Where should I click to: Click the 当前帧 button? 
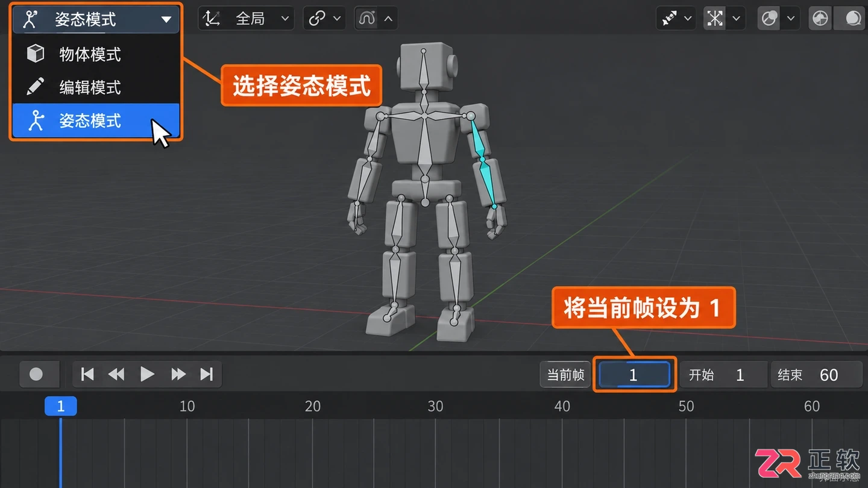[x=565, y=375]
